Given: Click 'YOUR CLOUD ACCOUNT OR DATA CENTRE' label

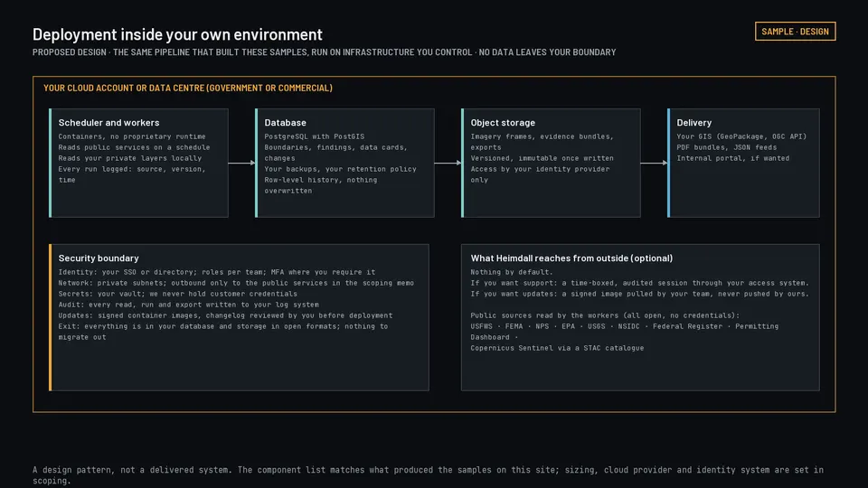Looking at the screenshot, I should (188, 88).
